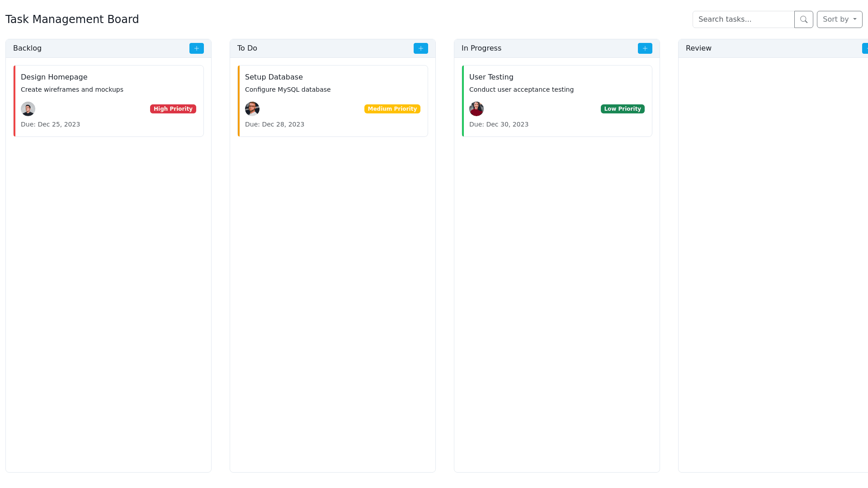Open the assignee avatar on Design Homepage

[x=28, y=109]
